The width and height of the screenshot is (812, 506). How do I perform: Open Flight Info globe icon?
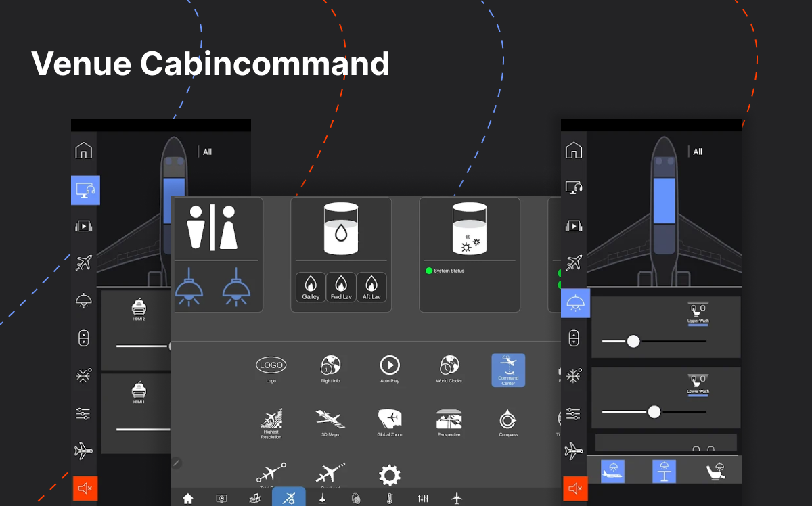click(330, 366)
